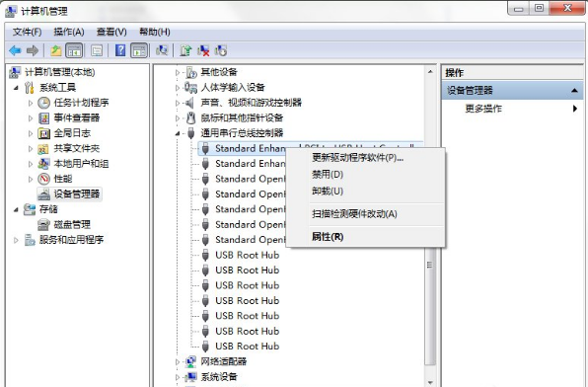Screen dimensions: 588x387
Task: Select 更新驱动程序软件(P)... context menu entry
Action: tap(357, 158)
